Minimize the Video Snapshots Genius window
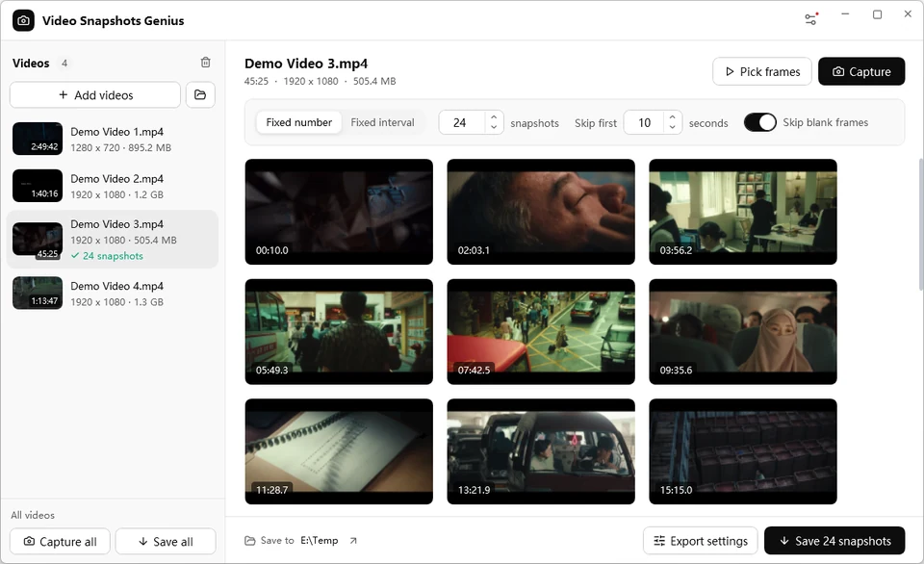 (x=845, y=14)
